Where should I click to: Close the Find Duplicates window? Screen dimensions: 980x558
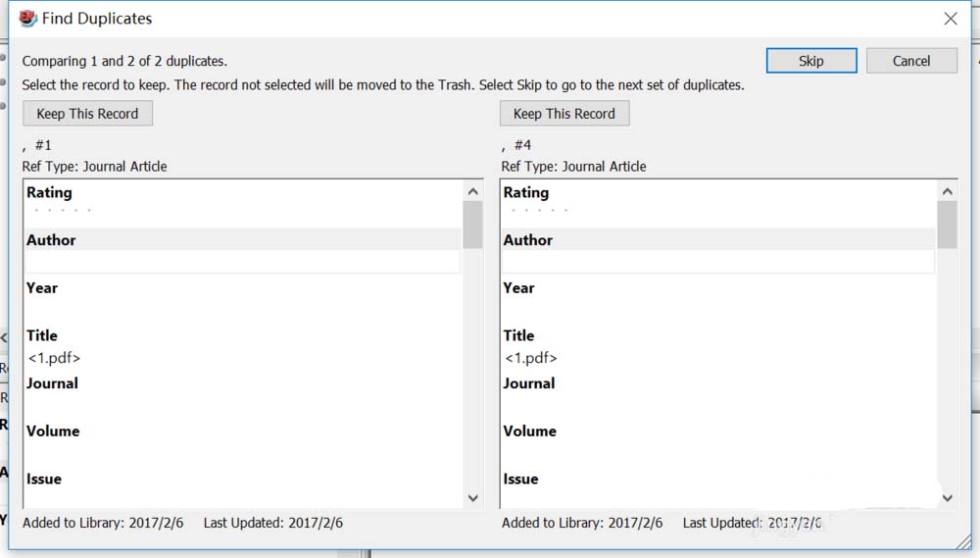coord(951,19)
